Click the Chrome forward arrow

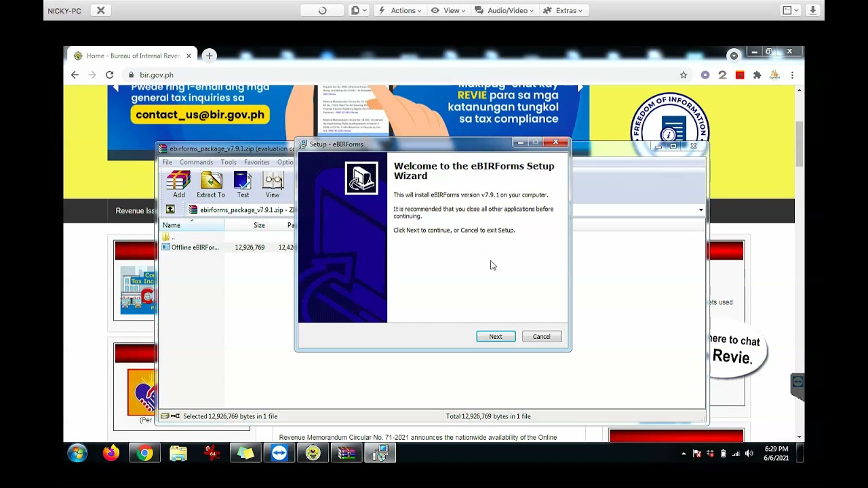pyautogui.click(x=92, y=75)
